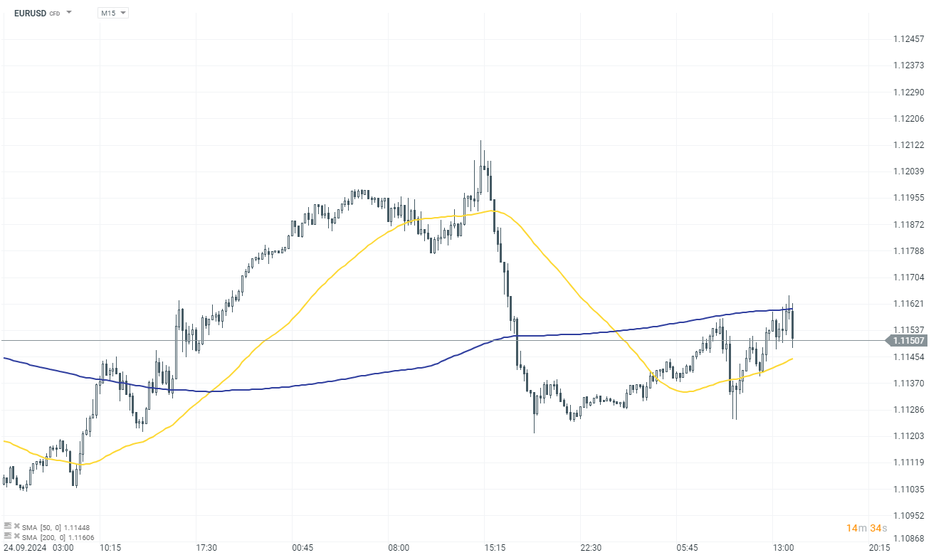Remove the SMA 200 indicator
The width and height of the screenshot is (936, 560).
(16, 536)
